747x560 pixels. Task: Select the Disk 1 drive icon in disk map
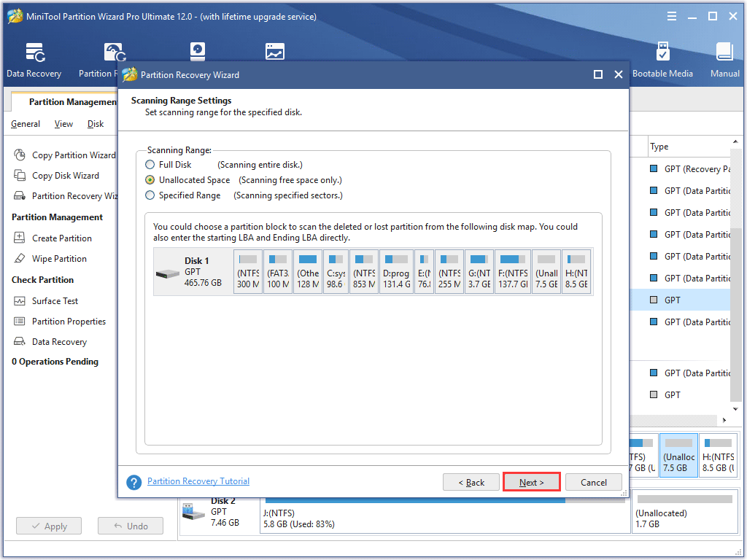point(168,273)
